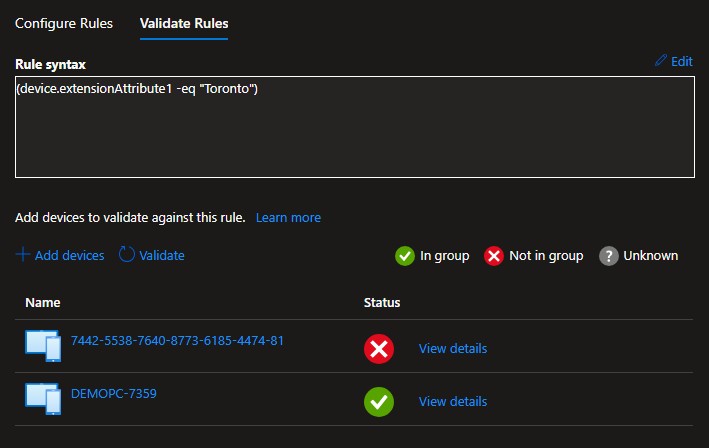The height and width of the screenshot is (448, 709).
Task: Click the gray Unknown legend icon
Action: [x=607, y=256]
